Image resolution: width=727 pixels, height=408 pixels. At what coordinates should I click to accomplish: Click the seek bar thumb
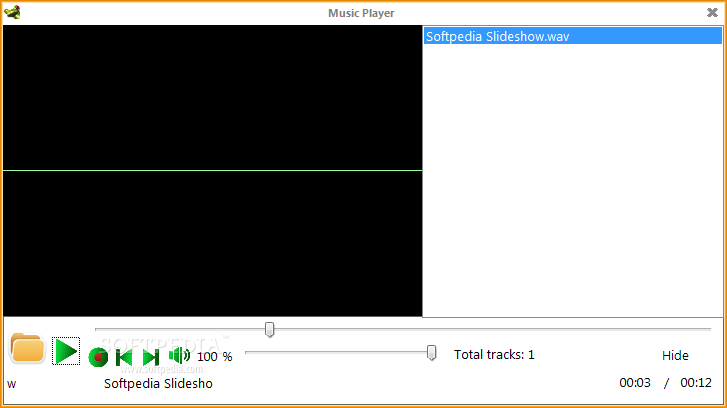pos(269,330)
